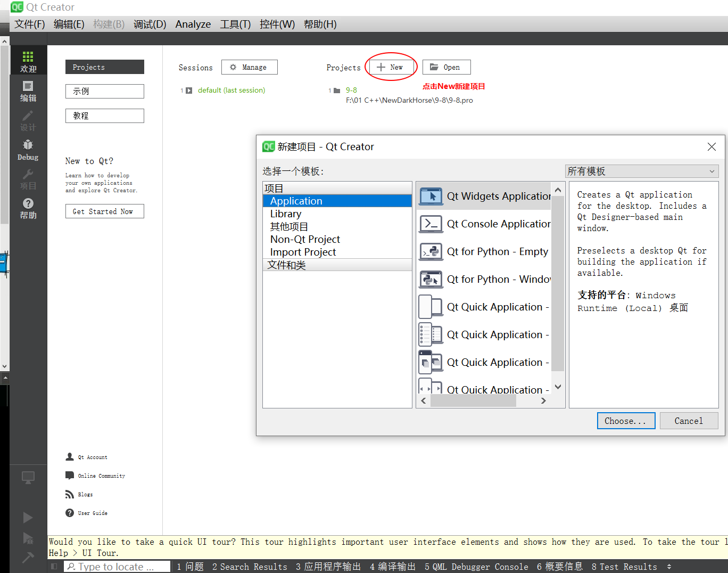
Task: Toggle the sidebar button in status bar
Action: [54, 567]
